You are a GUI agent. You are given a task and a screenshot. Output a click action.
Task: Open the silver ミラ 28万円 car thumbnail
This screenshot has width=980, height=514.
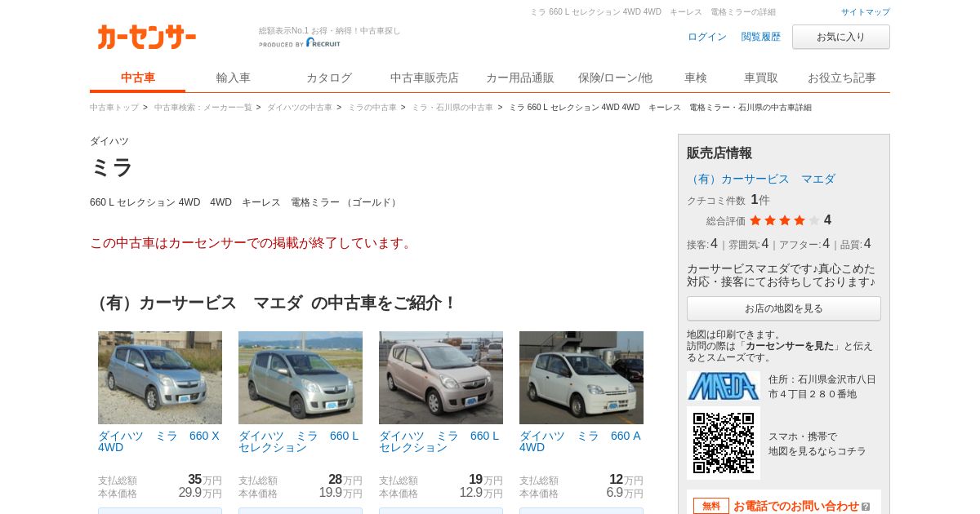pos(301,378)
